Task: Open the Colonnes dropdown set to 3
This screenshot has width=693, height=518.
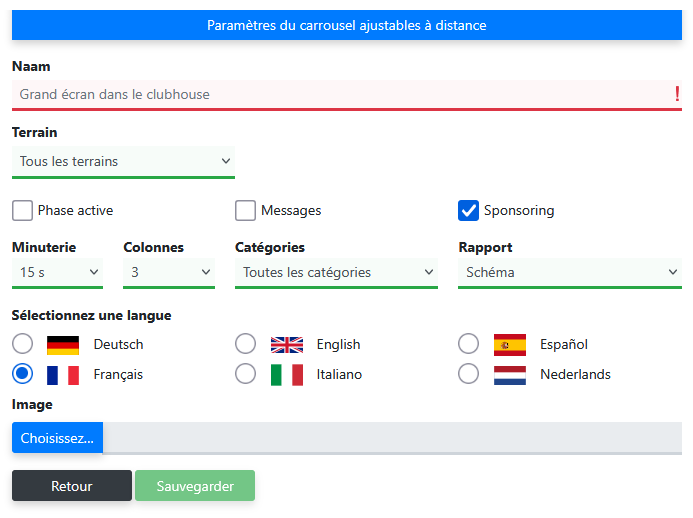Action: coord(169,273)
